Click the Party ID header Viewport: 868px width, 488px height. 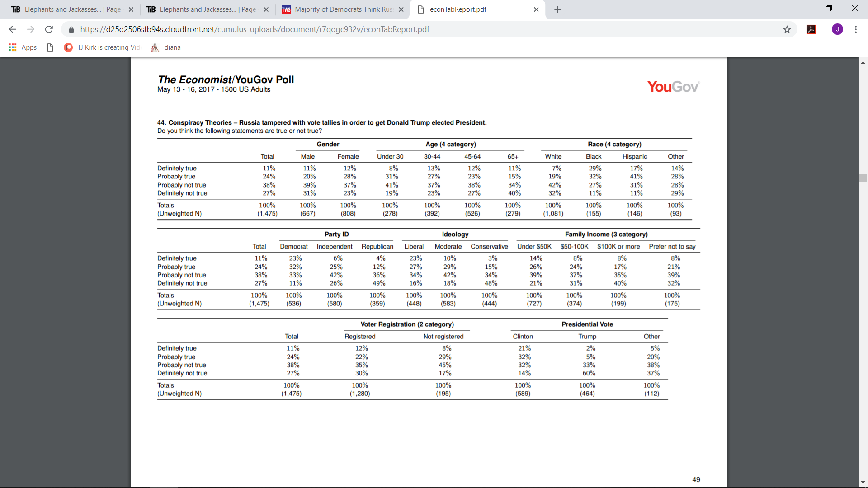[336, 234]
